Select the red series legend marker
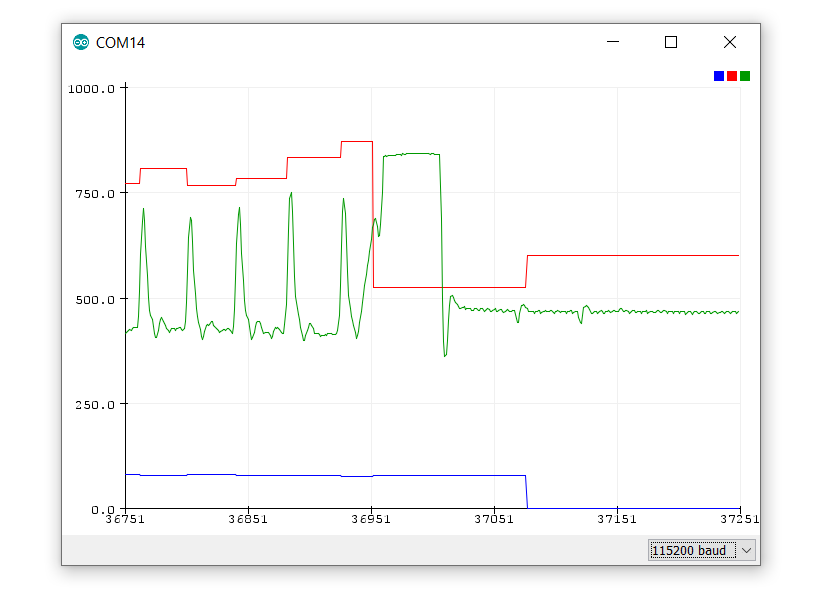825x607 pixels. pos(732,75)
